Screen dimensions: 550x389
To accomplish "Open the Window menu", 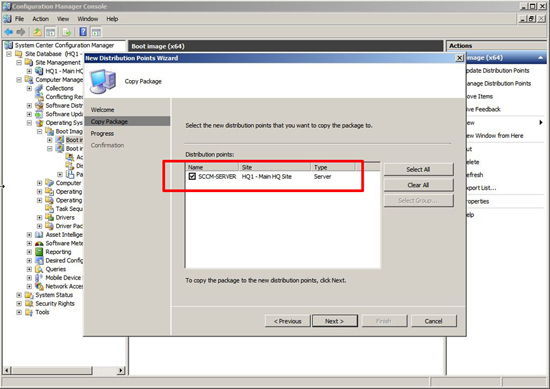I will click(x=87, y=19).
